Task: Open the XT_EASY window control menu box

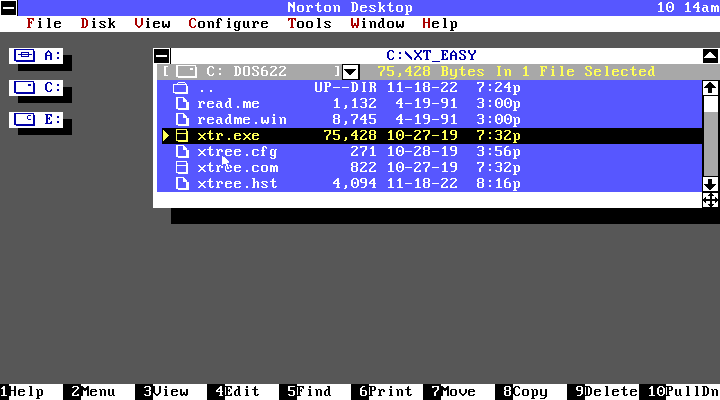Action: (x=162, y=56)
